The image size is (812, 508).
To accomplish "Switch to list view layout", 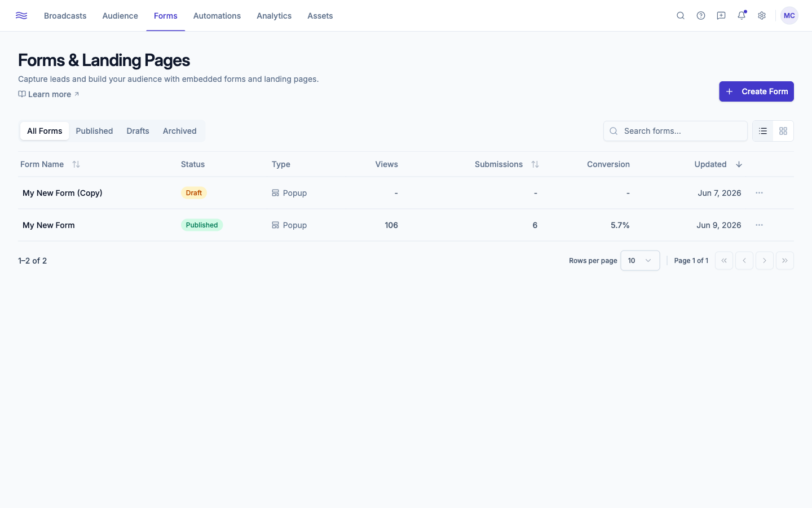I will coord(763,131).
